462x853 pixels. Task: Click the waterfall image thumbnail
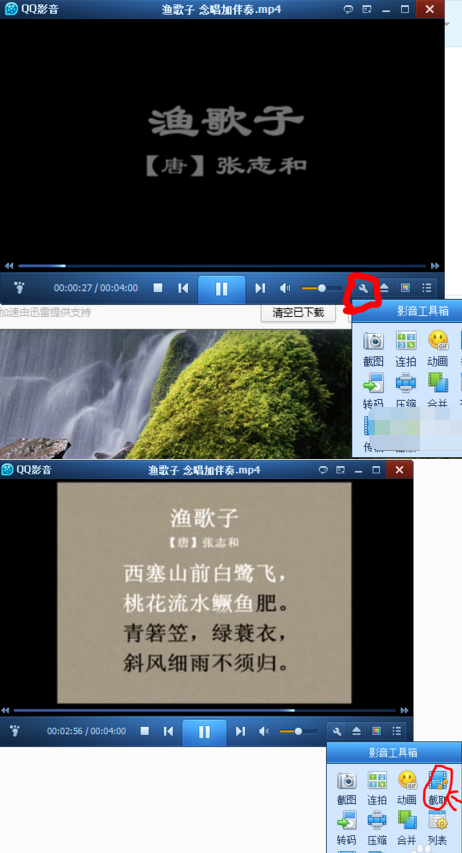(175, 394)
